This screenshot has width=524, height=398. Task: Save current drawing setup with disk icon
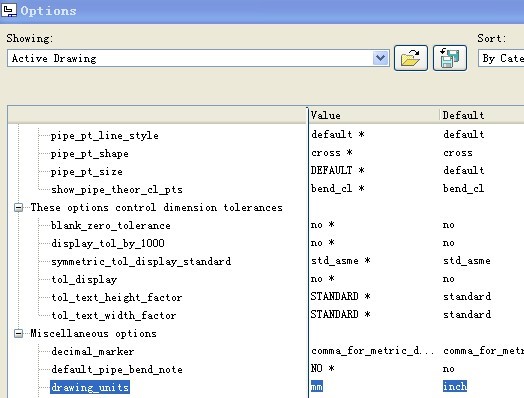point(450,58)
